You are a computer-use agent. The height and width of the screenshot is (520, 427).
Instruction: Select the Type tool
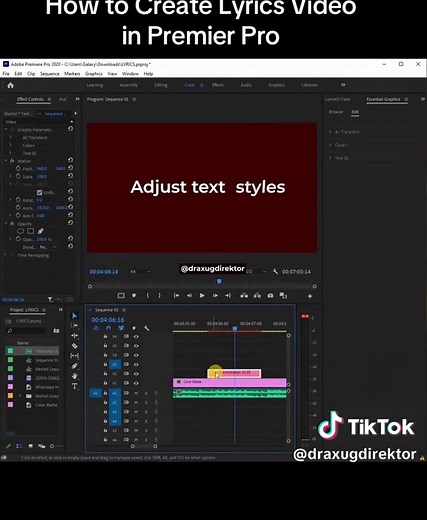(x=74, y=386)
